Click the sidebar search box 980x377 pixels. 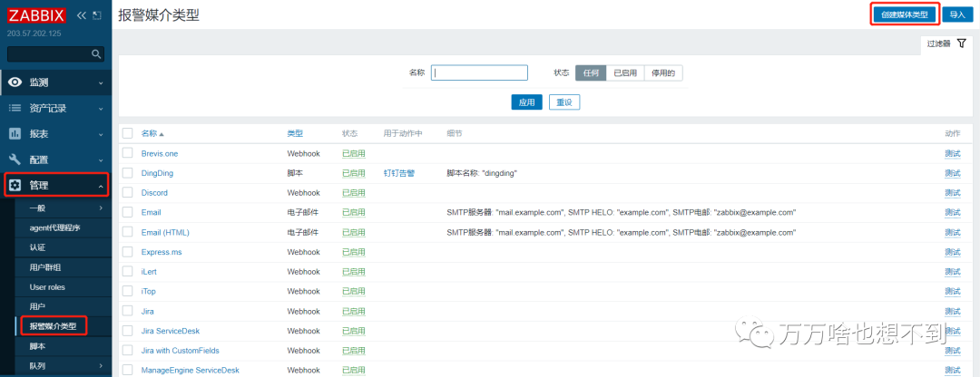tap(55, 53)
